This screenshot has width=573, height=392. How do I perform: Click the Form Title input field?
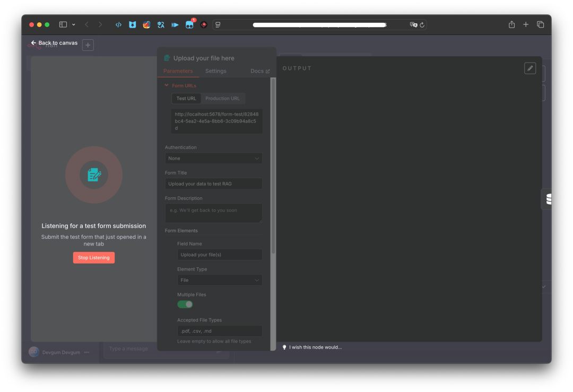(213, 184)
